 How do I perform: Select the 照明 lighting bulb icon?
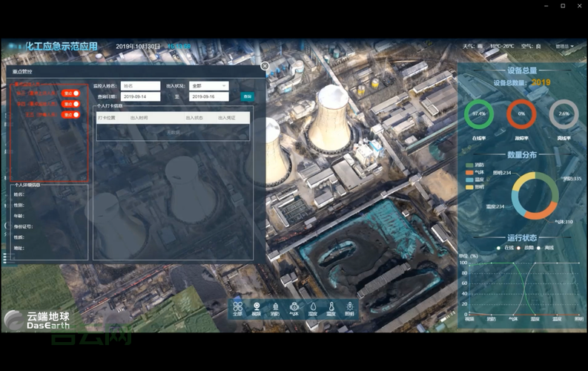(x=349, y=307)
